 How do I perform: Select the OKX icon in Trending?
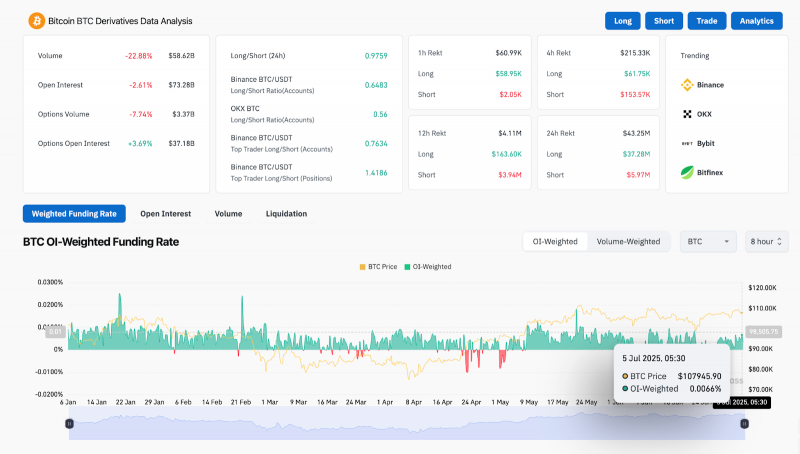pyautogui.click(x=687, y=114)
